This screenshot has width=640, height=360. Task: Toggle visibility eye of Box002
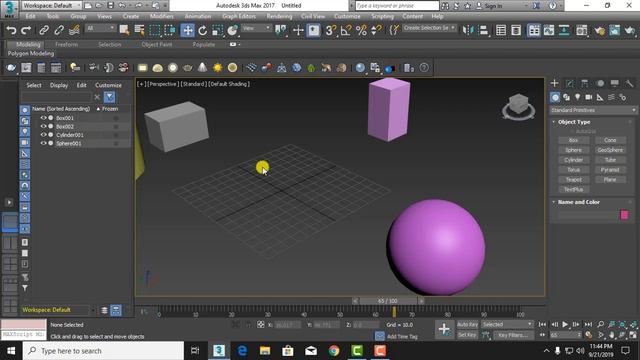click(x=43, y=126)
